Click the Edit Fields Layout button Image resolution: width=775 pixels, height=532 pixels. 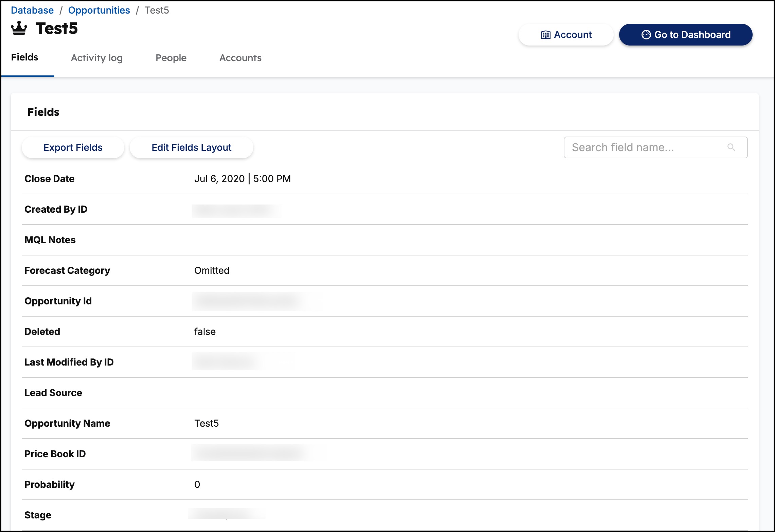tap(192, 147)
